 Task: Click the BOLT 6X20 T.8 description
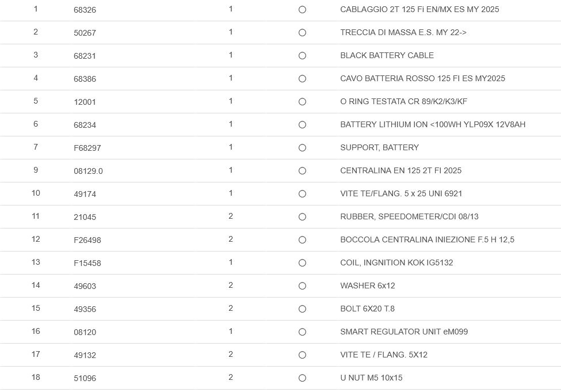(x=368, y=309)
